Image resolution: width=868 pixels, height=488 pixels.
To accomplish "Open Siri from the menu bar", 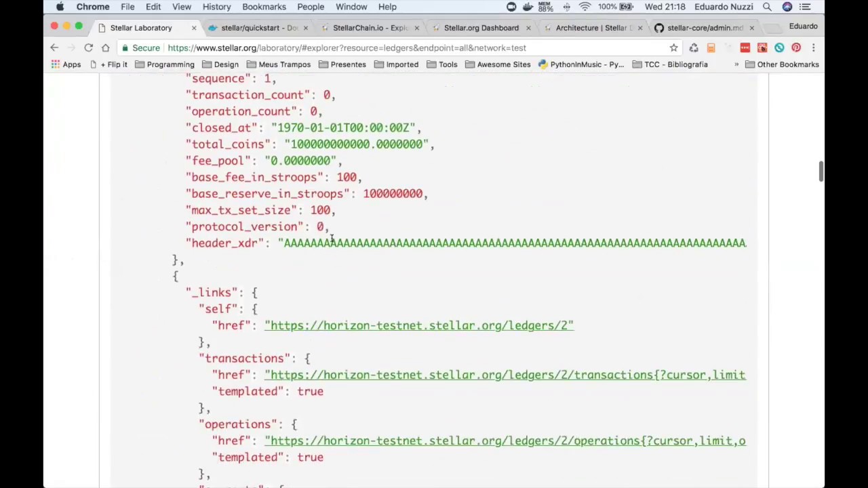I will [787, 7].
